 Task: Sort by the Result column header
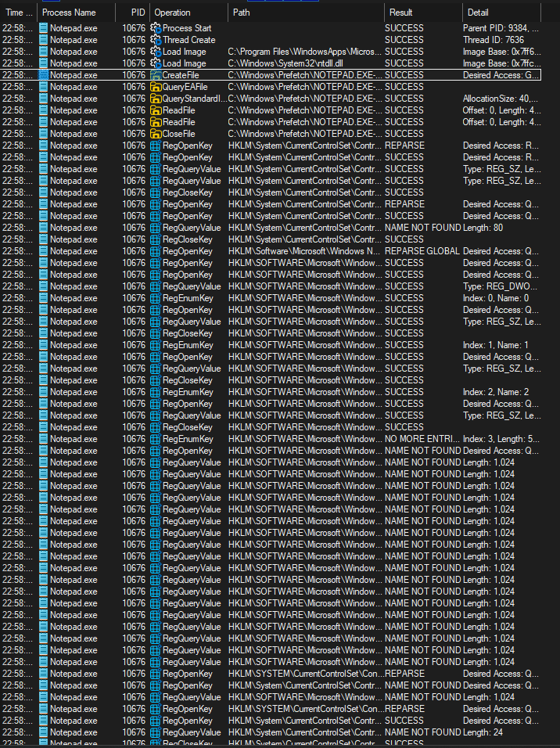[401, 13]
